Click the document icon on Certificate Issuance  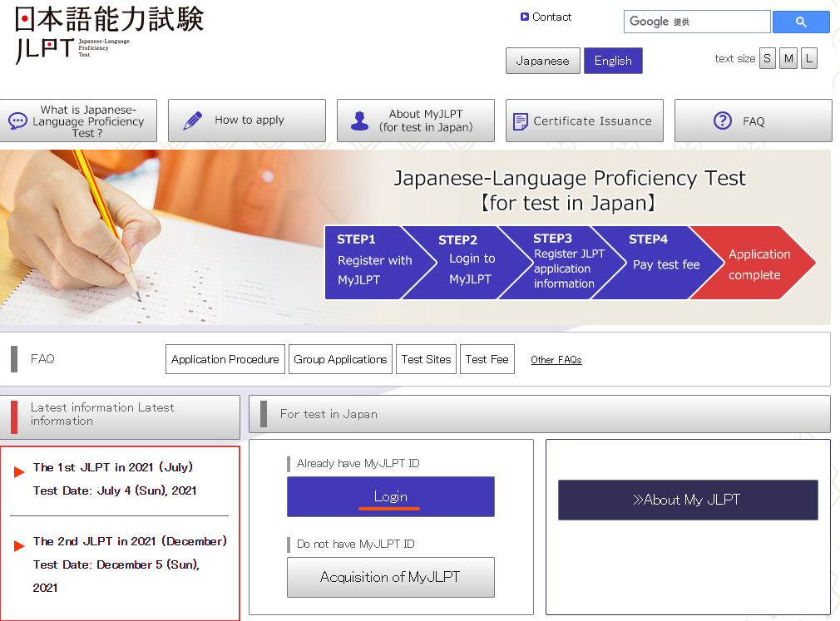coord(521,121)
